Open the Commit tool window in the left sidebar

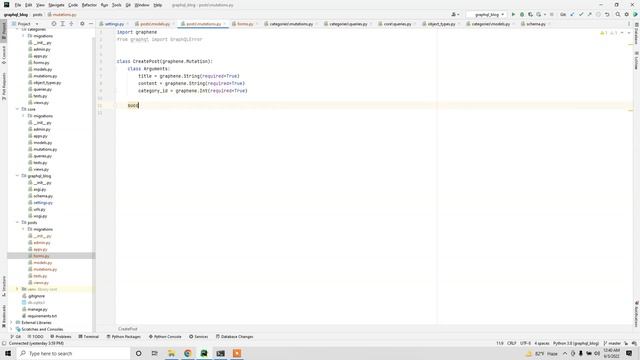4,55
